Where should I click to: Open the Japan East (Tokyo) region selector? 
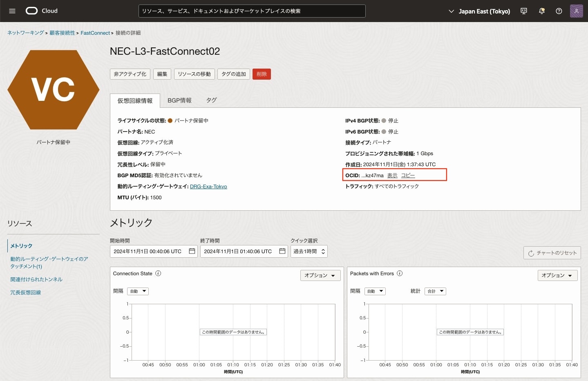pyautogui.click(x=479, y=11)
